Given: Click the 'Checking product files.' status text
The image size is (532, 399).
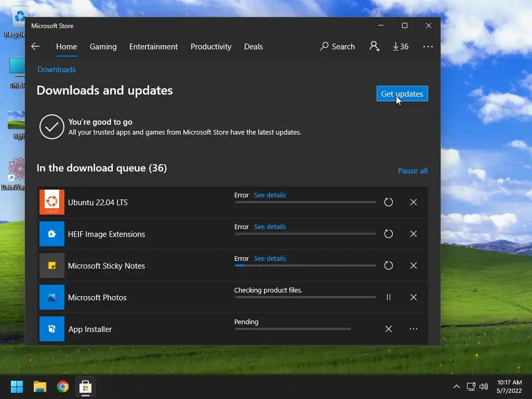Looking at the screenshot, I should (268, 290).
